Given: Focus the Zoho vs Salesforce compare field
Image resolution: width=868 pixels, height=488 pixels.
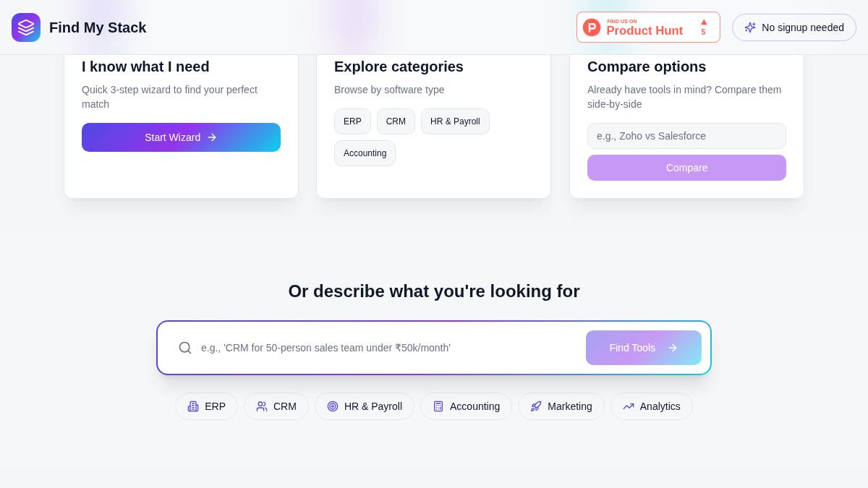Looking at the screenshot, I should [686, 136].
